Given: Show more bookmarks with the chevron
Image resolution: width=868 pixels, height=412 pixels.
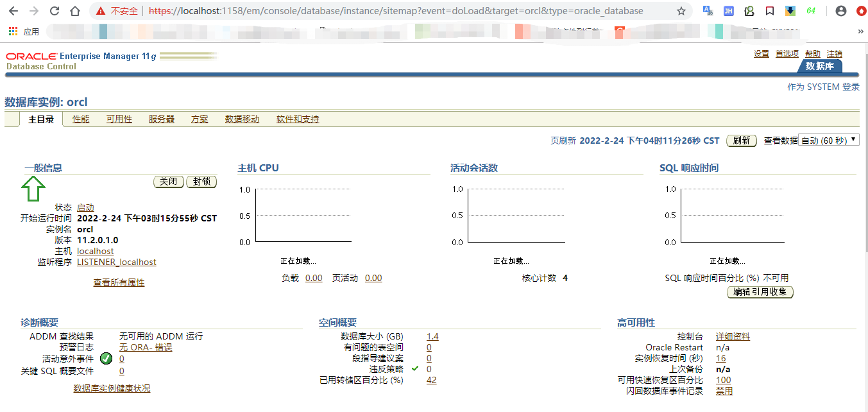Looking at the screenshot, I should pyautogui.click(x=860, y=31).
